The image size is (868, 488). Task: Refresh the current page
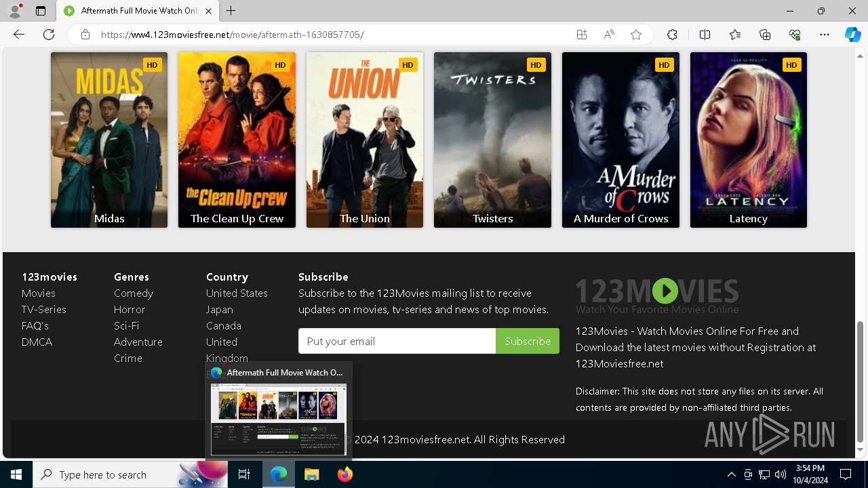(x=49, y=35)
